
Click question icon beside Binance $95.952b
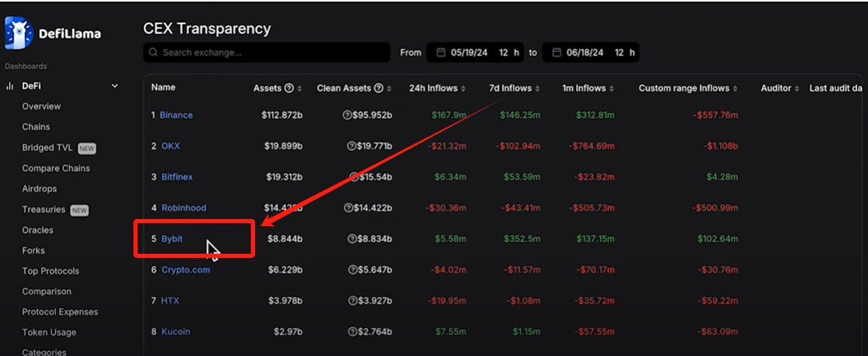[347, 115]
